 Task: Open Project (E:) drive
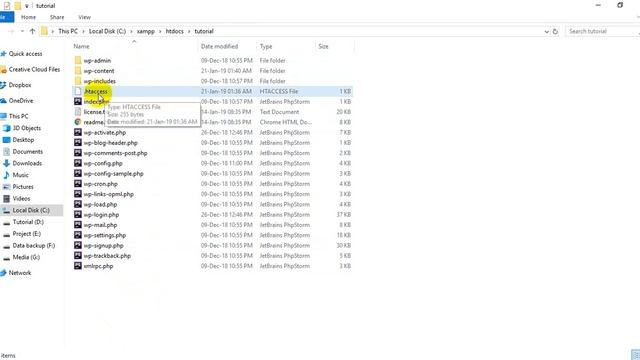[27, 234]
